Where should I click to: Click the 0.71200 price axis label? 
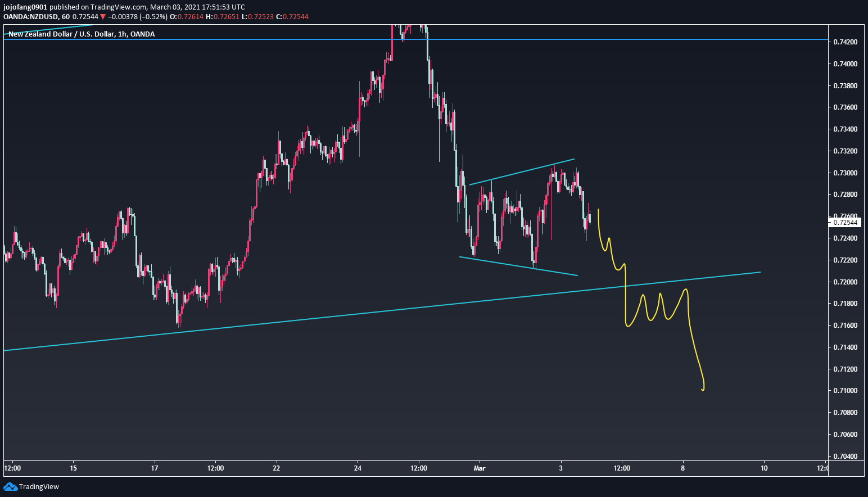click(x=845, y=369)
